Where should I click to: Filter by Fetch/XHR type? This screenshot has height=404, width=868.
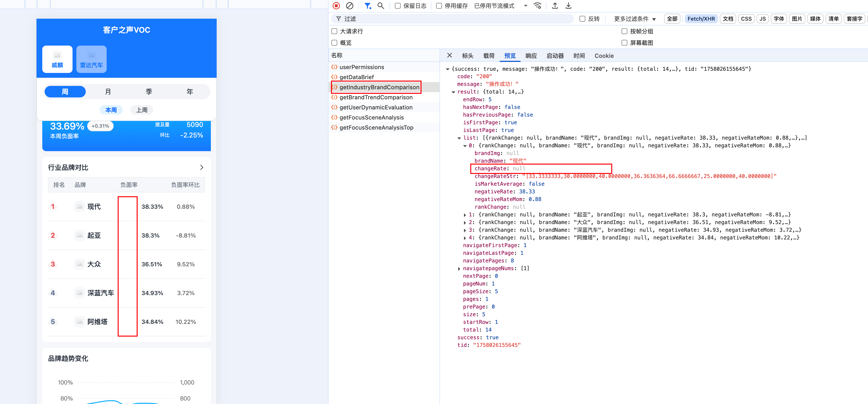click(701, 19)
